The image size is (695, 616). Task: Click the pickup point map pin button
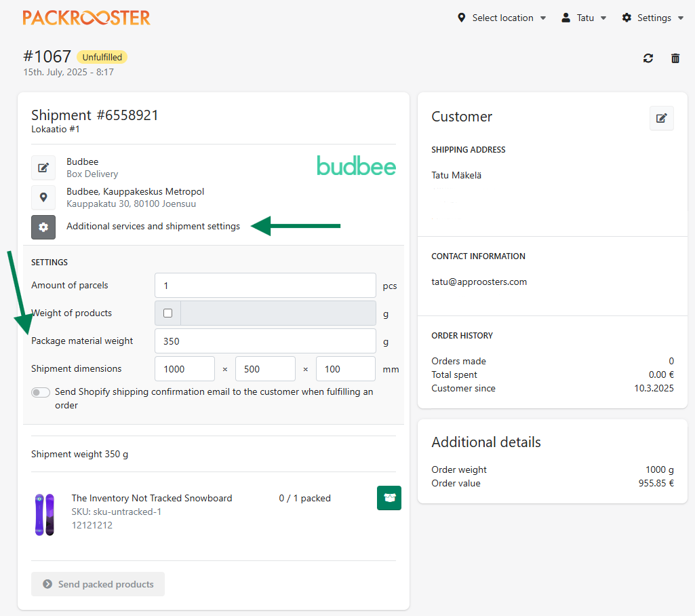43,197
